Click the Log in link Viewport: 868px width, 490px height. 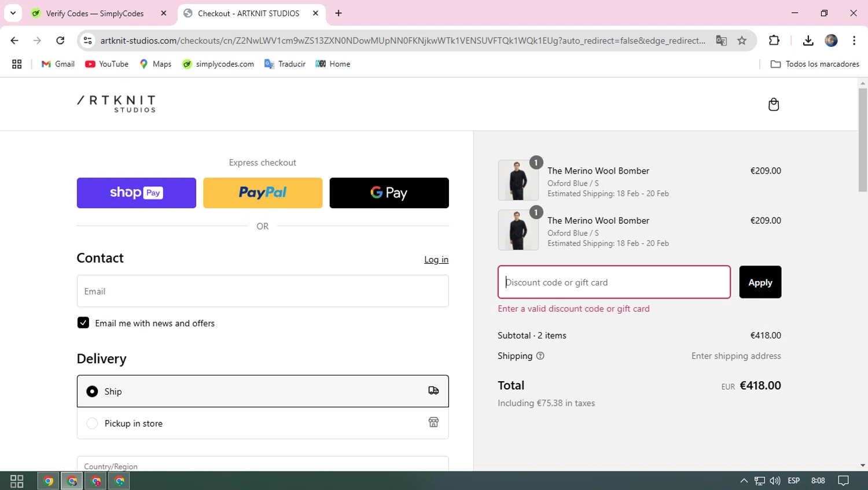436,260
